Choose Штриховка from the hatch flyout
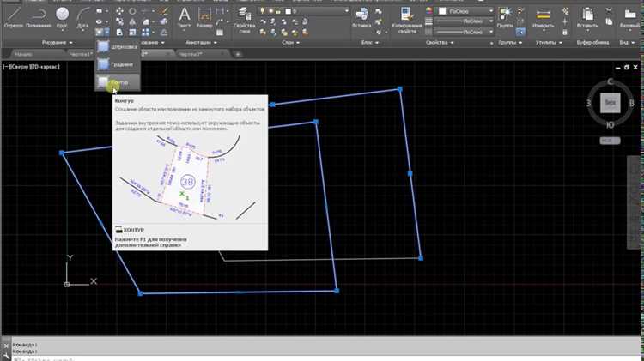The height and width of the screenshot is (361, 644). point(118,46)
